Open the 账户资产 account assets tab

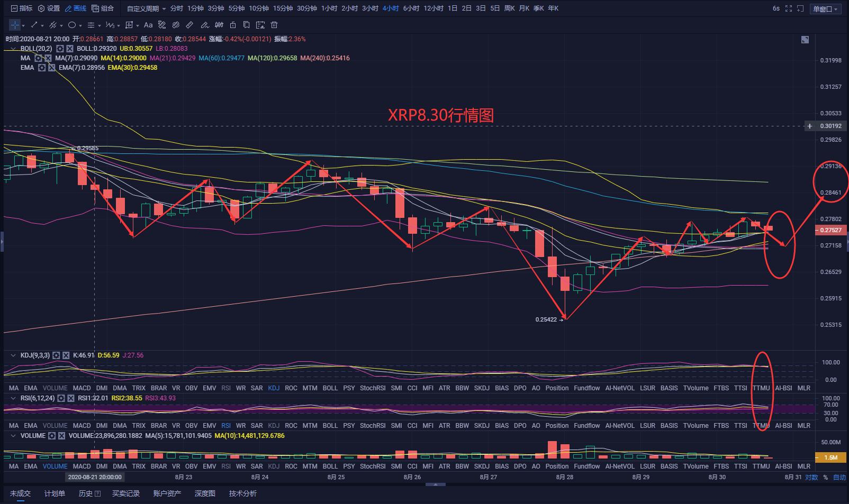[x=167, y=493]
